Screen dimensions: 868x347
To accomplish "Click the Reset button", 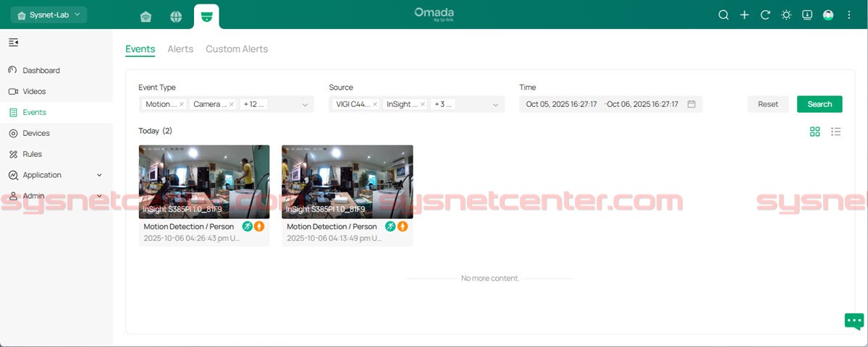I will [768, 104].
